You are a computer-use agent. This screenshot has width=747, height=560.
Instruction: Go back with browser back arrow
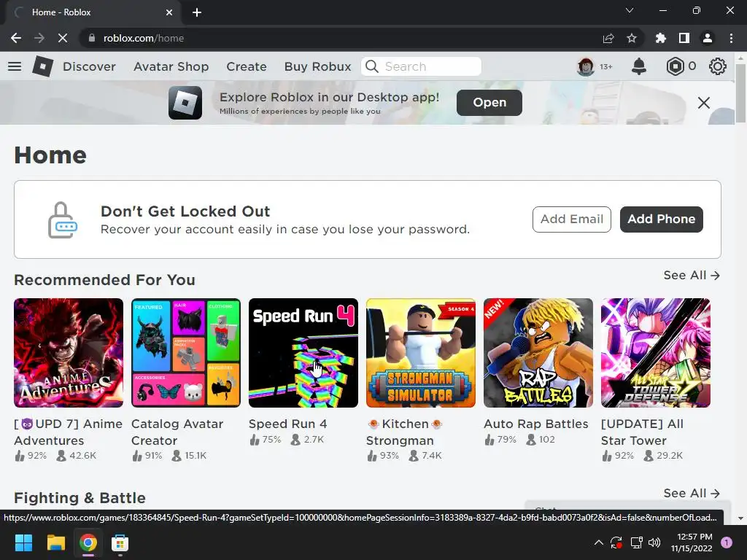pos(16,38)
